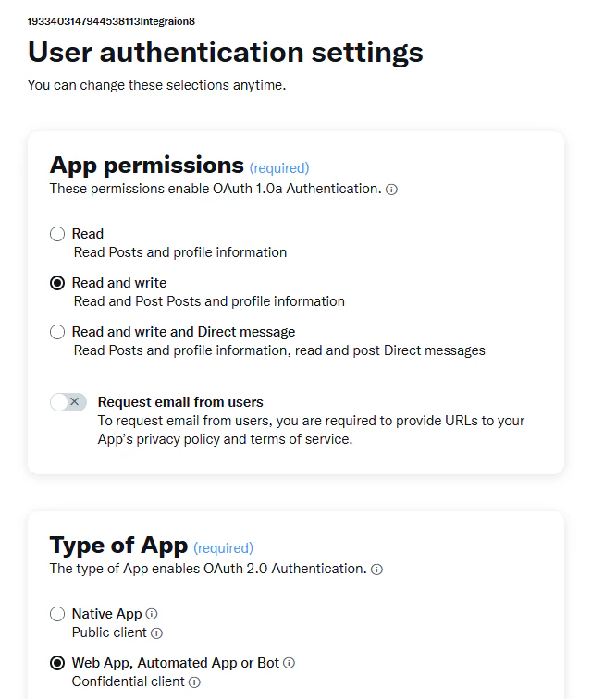616x699 pixels.
Task: Select the Read and write radio button
Action: pyautogui.click(x=57, y=283)
